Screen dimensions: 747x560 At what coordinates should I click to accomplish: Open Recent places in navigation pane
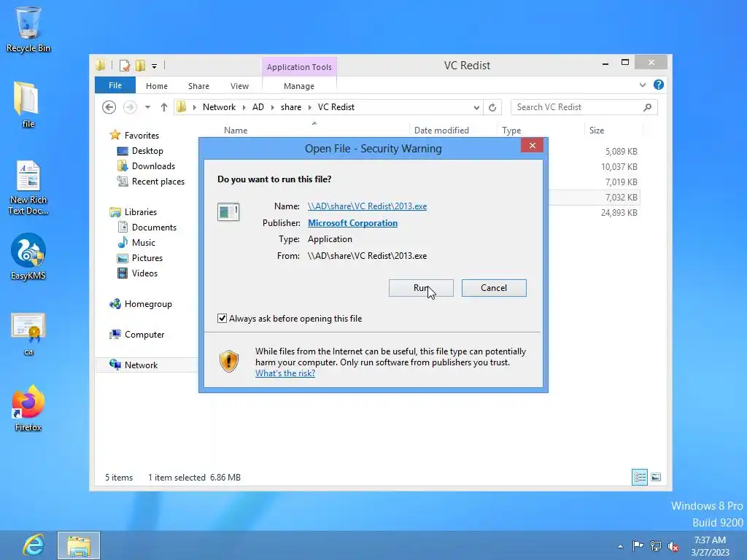click(x=150, y=182)
